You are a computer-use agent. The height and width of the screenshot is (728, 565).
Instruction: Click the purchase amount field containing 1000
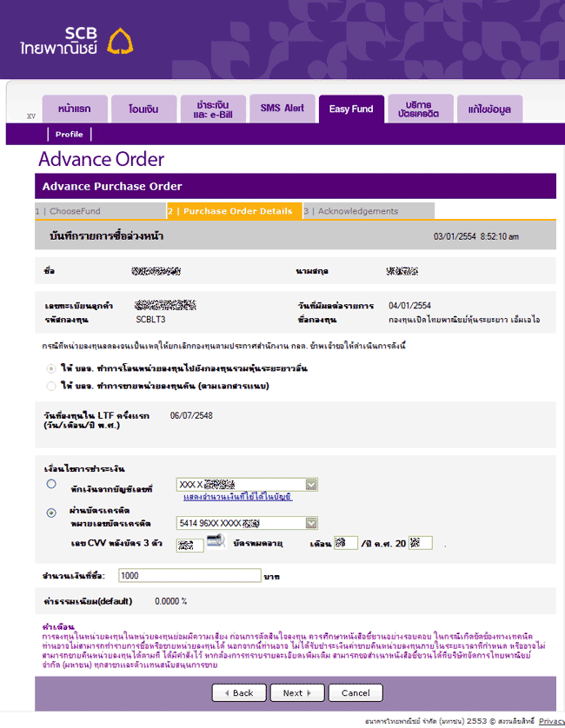click(189, 575)
